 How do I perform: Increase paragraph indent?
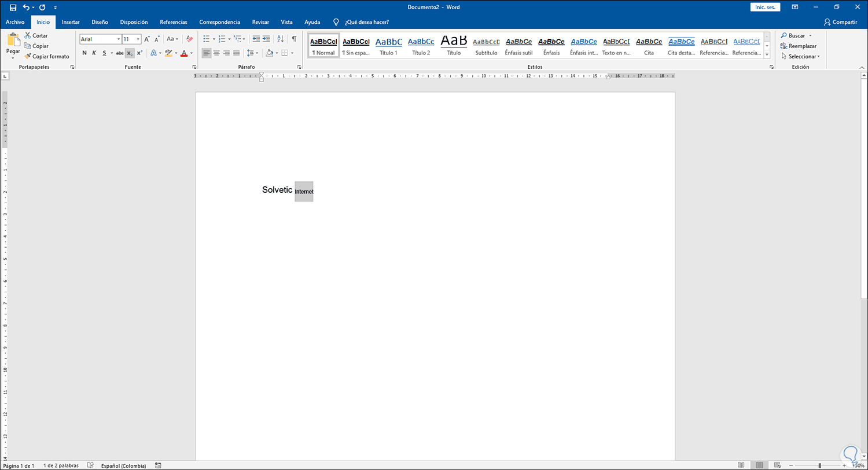(266, 39)
